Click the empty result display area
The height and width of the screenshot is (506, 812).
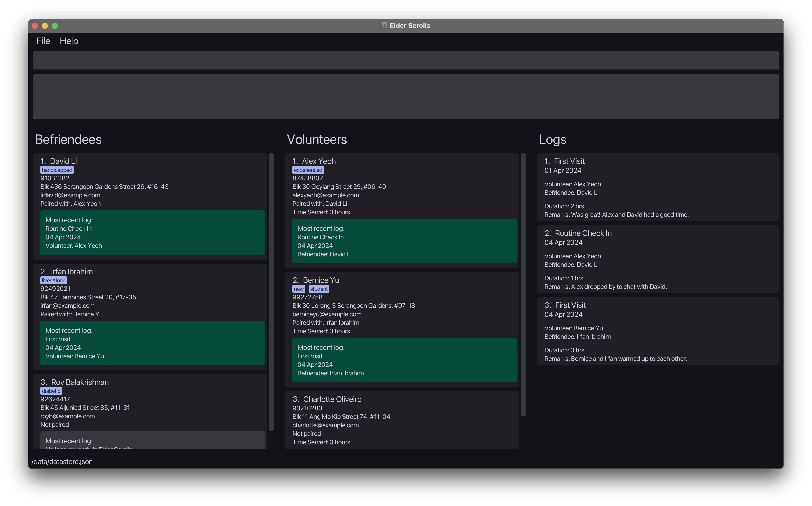coord(406,97)
